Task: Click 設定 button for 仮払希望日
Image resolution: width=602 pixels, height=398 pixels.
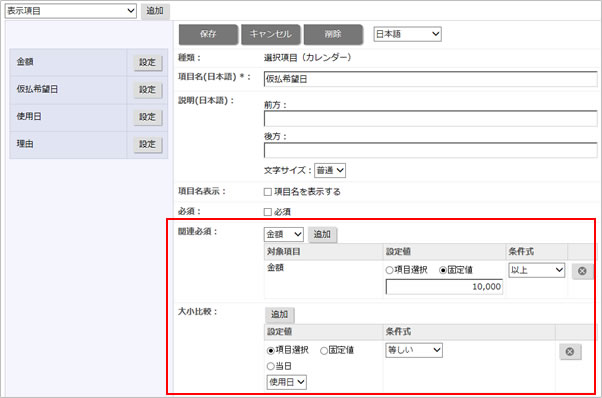Action: [147, 90]
